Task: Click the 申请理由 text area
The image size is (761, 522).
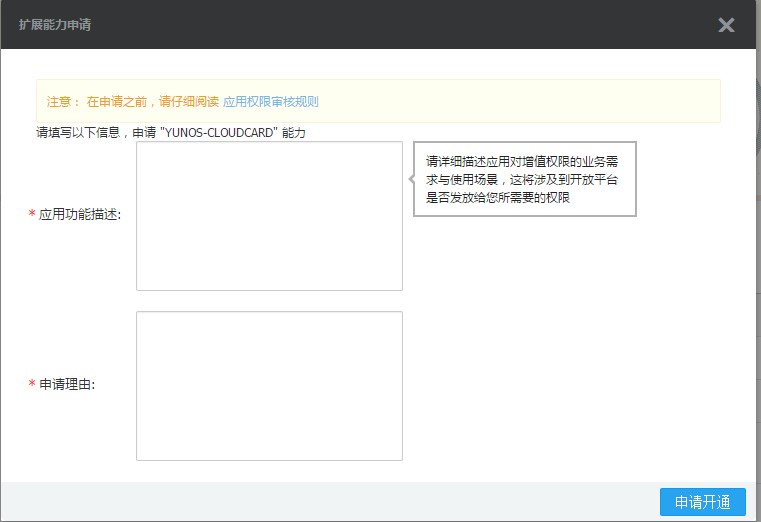Action: tap(269, 386)
